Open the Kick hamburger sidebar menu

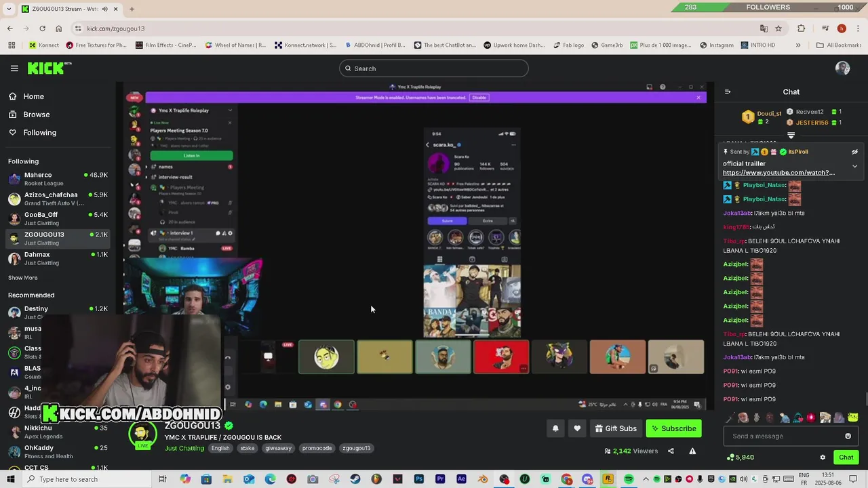coord(14,68)
